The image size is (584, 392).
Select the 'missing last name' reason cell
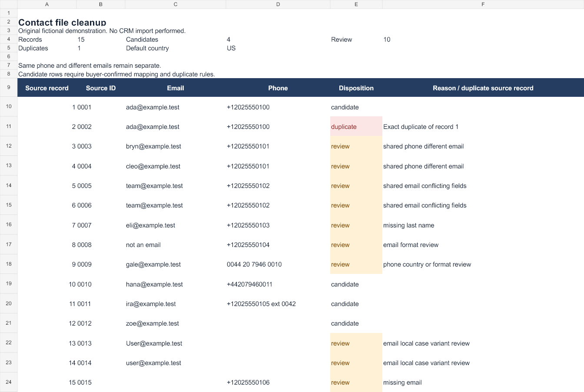point(483,225)
